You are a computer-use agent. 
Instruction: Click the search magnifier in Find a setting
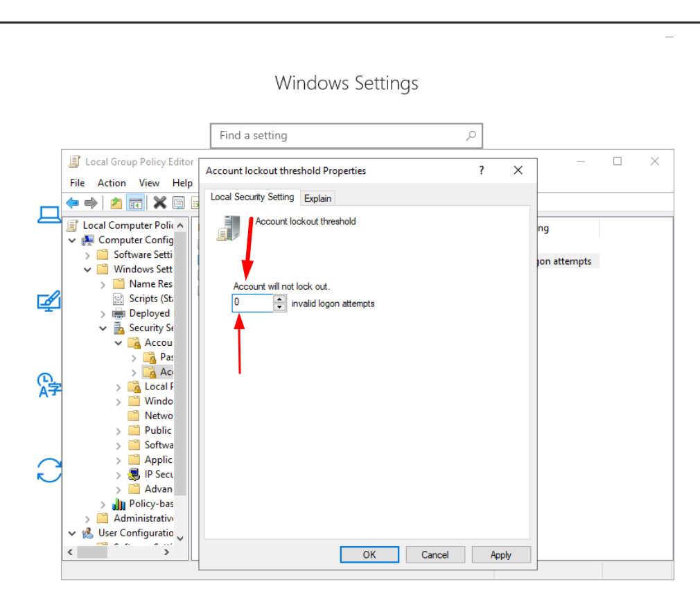[x=471, y=136]
